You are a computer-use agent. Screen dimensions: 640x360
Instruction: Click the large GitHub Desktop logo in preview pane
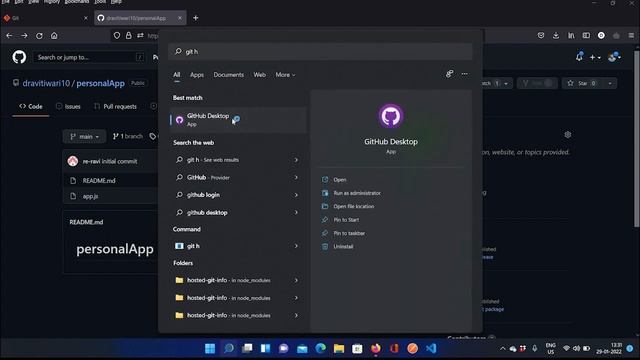click(391, 116)
